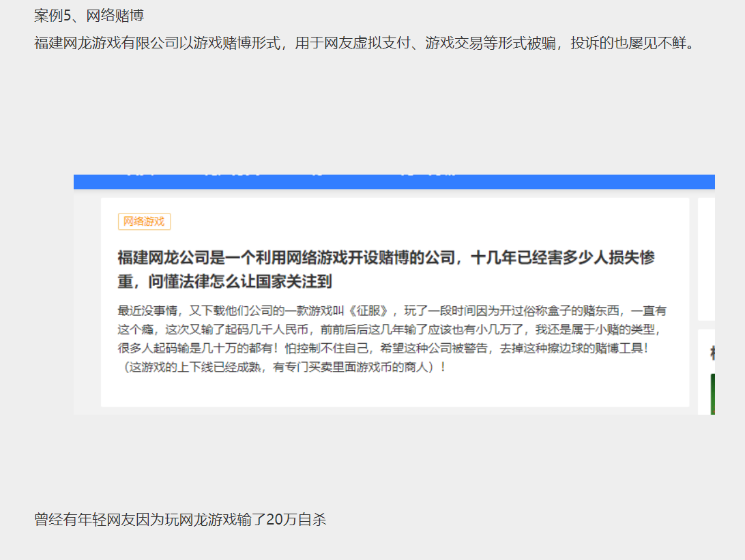Click the 网络游戏 category tag
Screen dimensions: 745x560
144,222
